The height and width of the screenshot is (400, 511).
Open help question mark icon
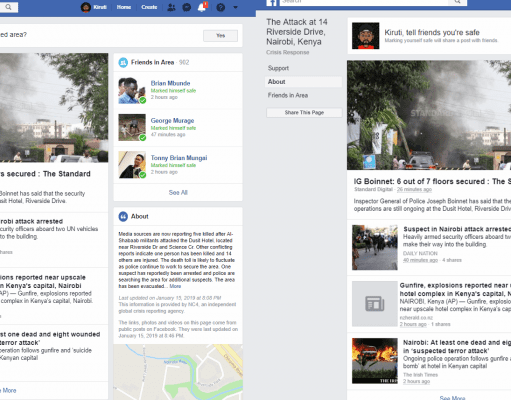point(220,7)
